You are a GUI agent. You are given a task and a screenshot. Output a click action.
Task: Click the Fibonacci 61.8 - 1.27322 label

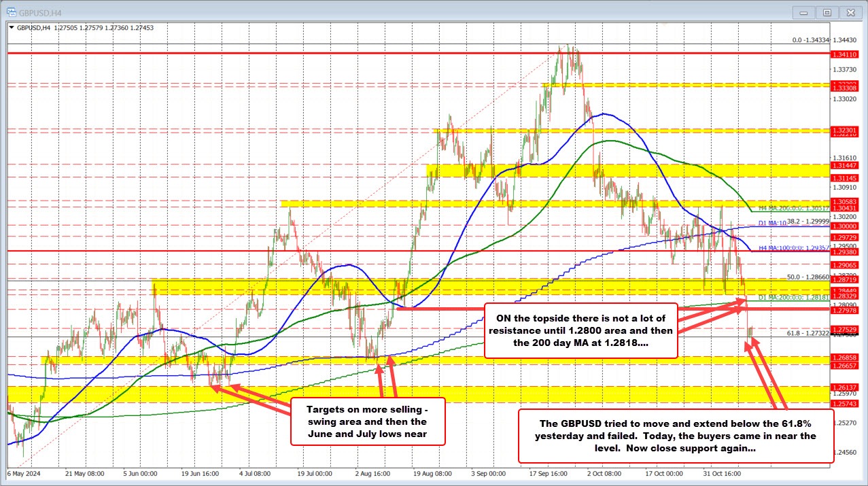(808, 333)
